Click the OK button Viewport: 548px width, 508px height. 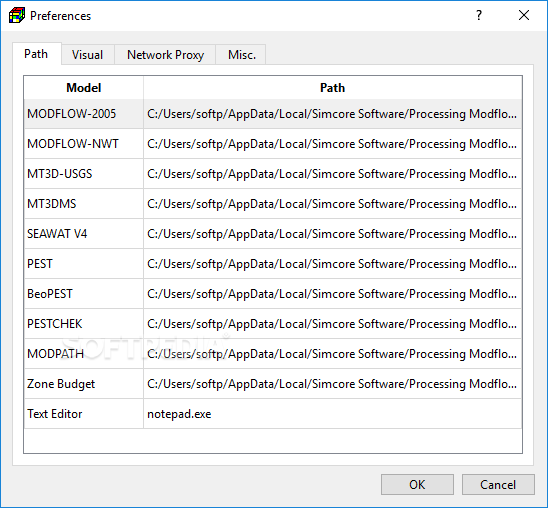tap(417, 485)
